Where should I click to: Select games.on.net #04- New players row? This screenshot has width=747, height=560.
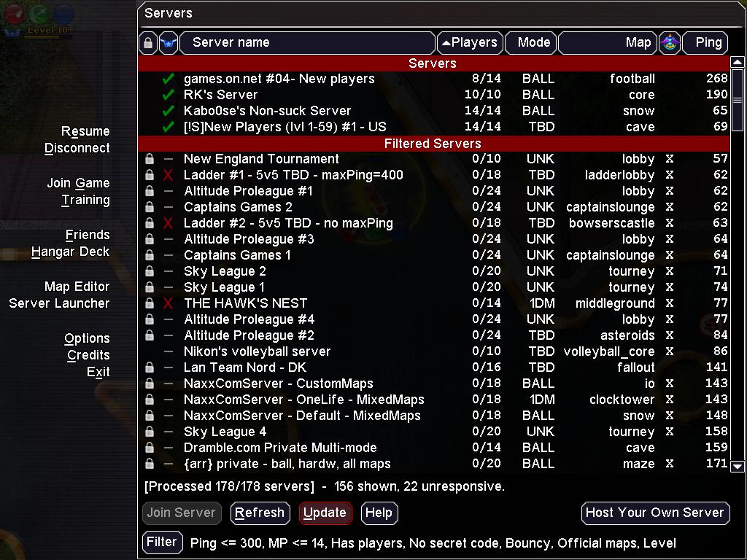[x=433, y=79]
